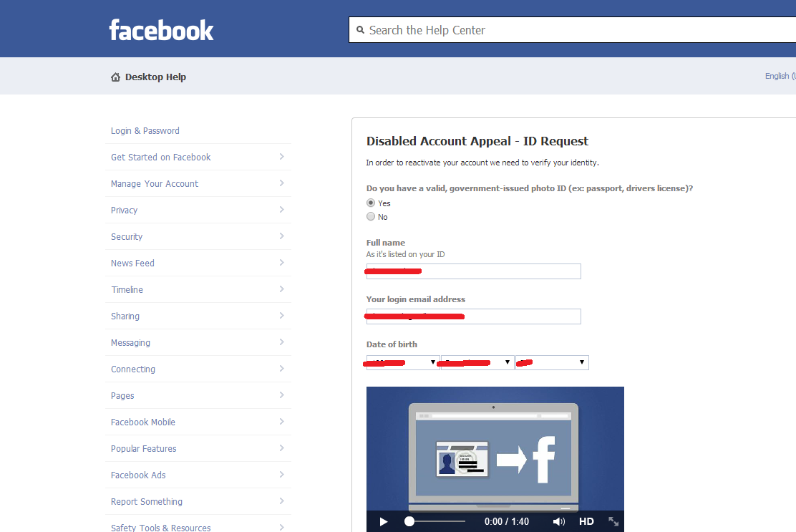This screenshot has width=796, height=532.
Task: Expand the Pages section chevron
Action: (x=282, y=395)
